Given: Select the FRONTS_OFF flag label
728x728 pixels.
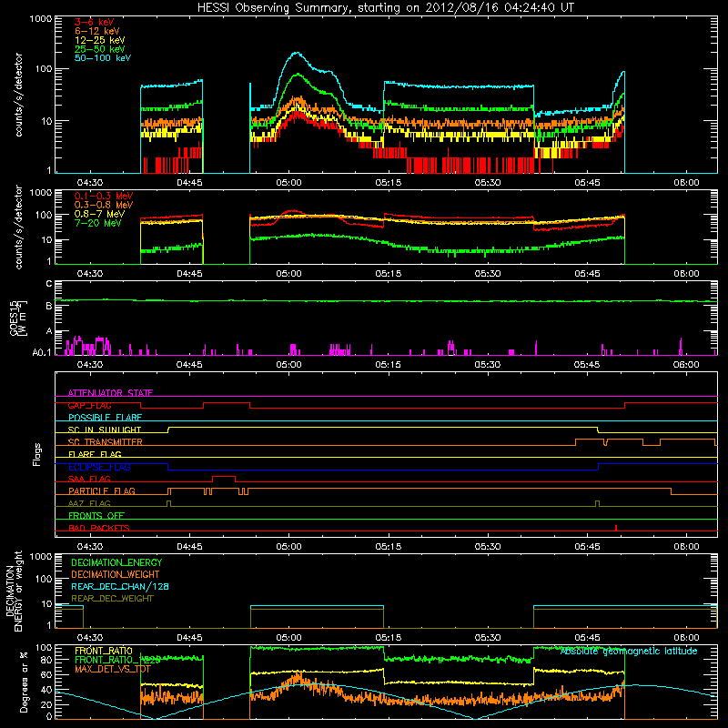Looking at the screenshot, I should [96, 516].
